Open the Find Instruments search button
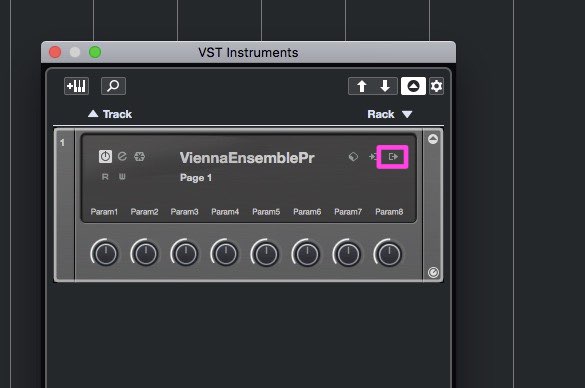585x388 pixels. tap(113, 86)
